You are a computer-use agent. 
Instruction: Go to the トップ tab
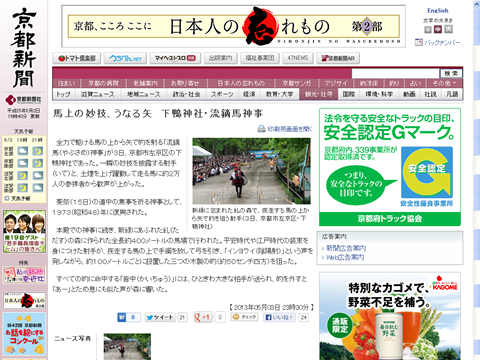pyautogui.click(x=64, y=94)
